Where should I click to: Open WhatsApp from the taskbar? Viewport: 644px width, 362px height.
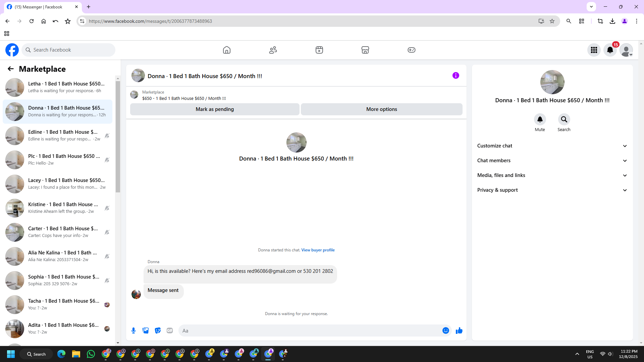coord(91,354)
